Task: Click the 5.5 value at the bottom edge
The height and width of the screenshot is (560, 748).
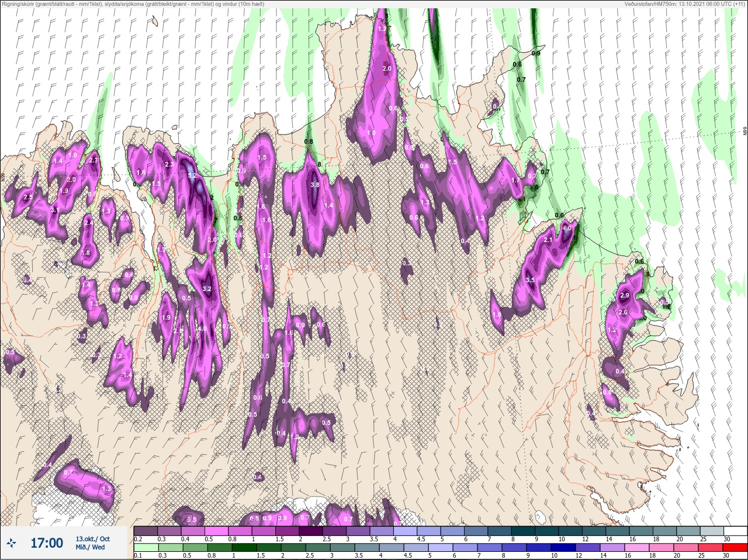Action: [192, 520]
